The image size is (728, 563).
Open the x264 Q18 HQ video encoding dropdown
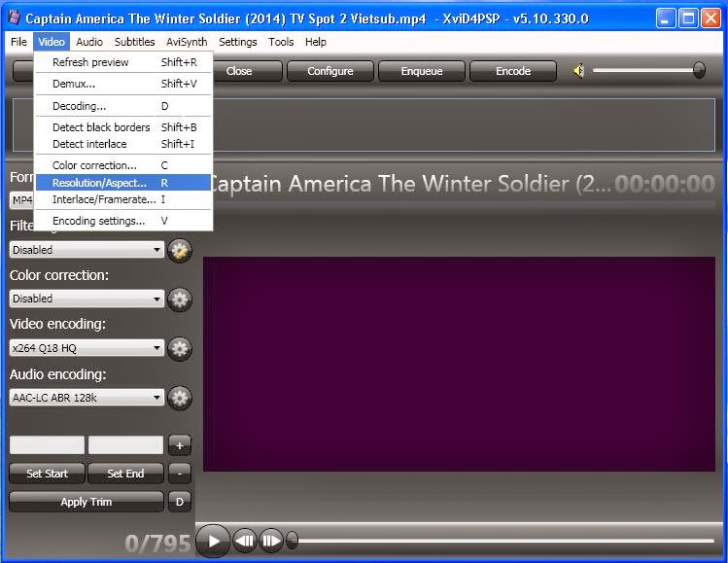(x=87, y=348)
